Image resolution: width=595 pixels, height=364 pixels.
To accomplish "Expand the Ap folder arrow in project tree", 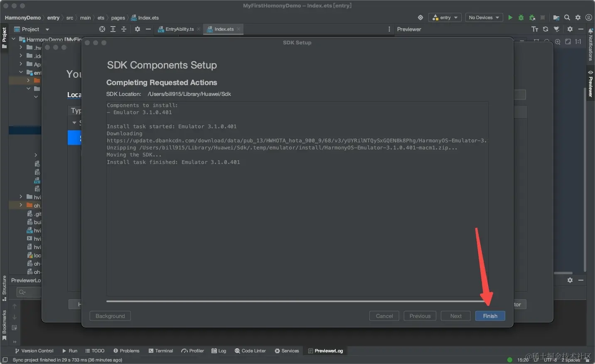I will [x=21, y=64].
